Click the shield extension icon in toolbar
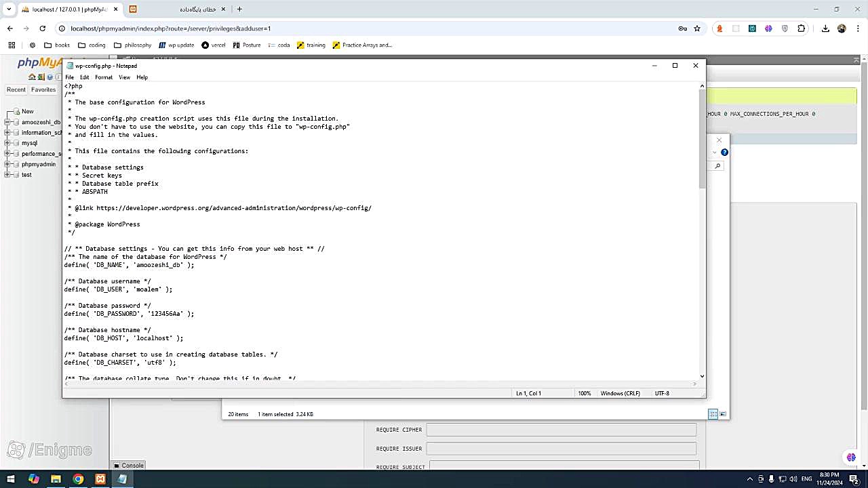 pyautogui.click(x=785, y=28)
